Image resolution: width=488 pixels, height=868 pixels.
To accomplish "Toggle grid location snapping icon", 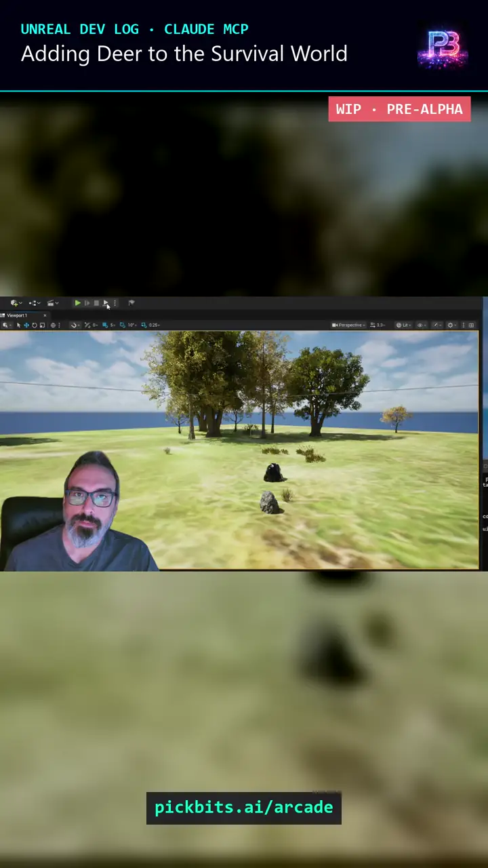I will pyautogui.click(x=104, y=325).
